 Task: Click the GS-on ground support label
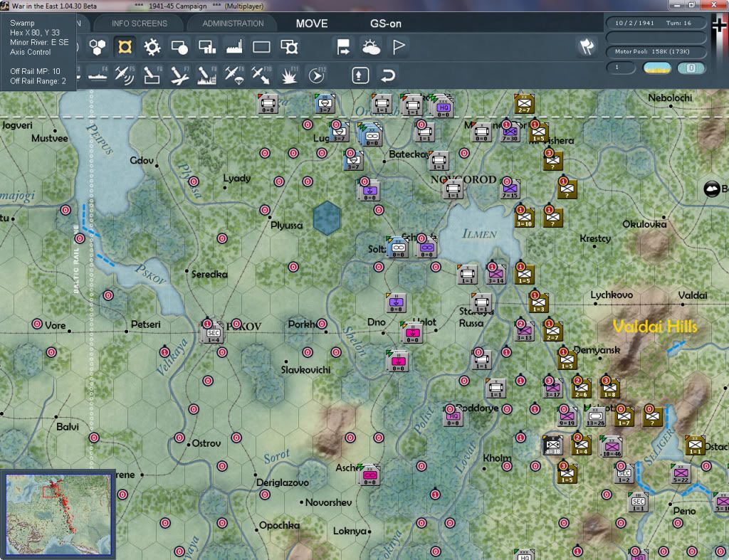[x=386, y=23]
